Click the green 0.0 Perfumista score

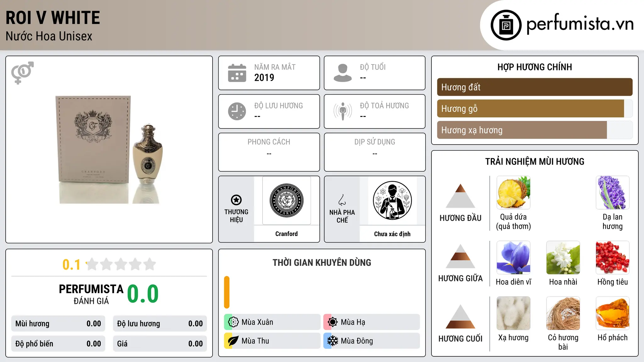tap(143, 294)
